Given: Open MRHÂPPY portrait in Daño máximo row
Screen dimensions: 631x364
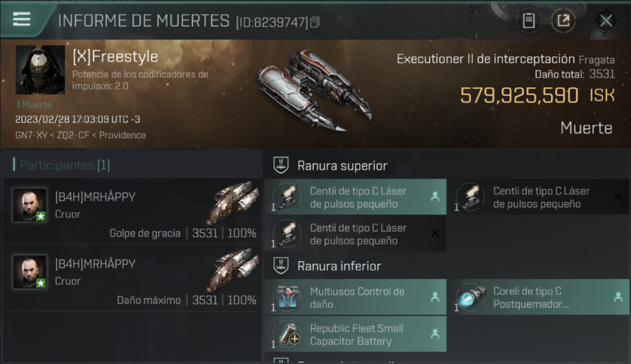Looking at the screenshot, I should (x=30, y=272).
